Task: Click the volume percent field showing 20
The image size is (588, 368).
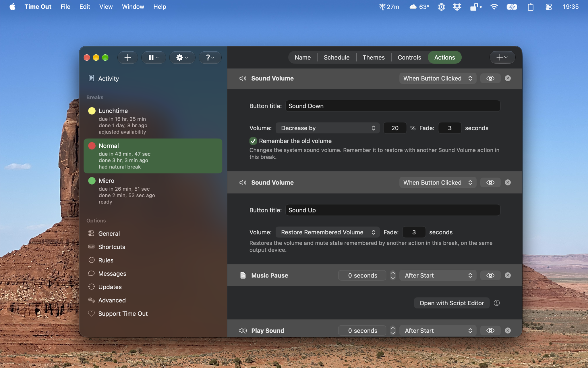Action: coord(395,128)
